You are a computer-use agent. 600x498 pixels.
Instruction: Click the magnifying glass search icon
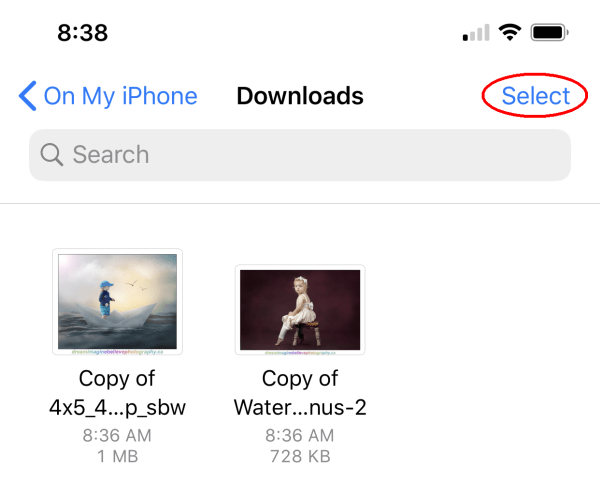point(51,155)
